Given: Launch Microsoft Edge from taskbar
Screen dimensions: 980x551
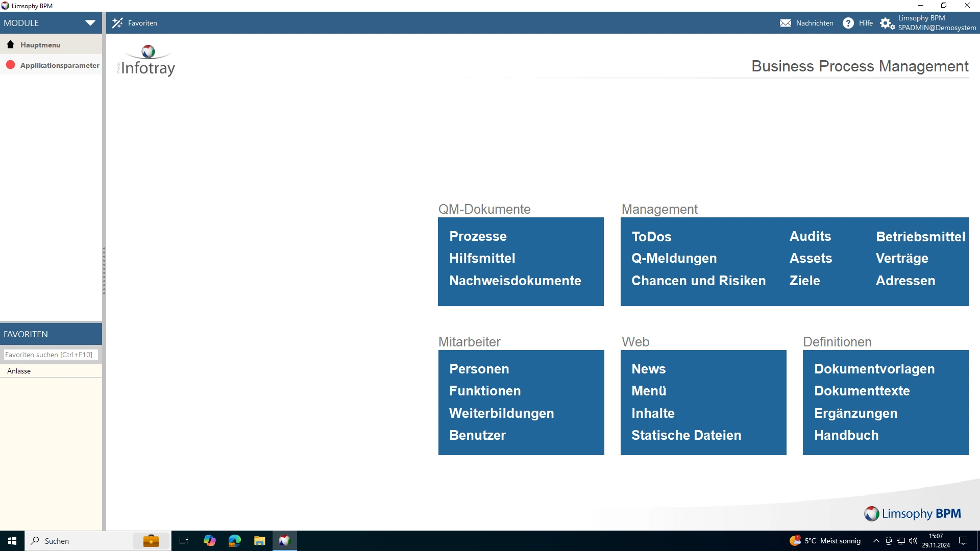Looking at the screenshot, I should coord(235,541).
